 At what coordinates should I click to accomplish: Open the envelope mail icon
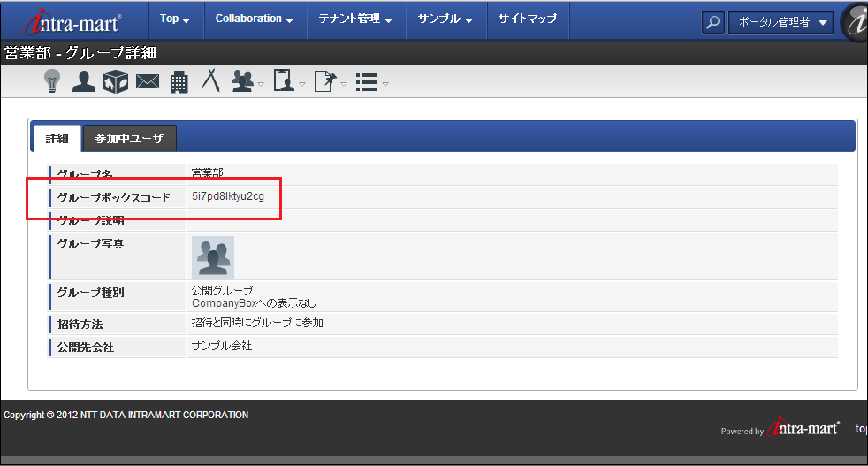pos(147,82)
